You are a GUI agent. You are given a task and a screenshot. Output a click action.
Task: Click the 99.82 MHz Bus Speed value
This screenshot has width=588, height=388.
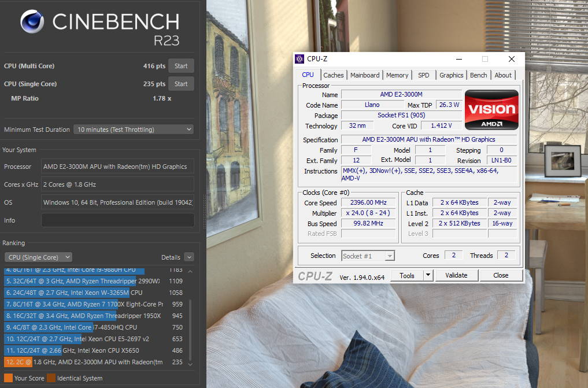(x=368, y=223)
